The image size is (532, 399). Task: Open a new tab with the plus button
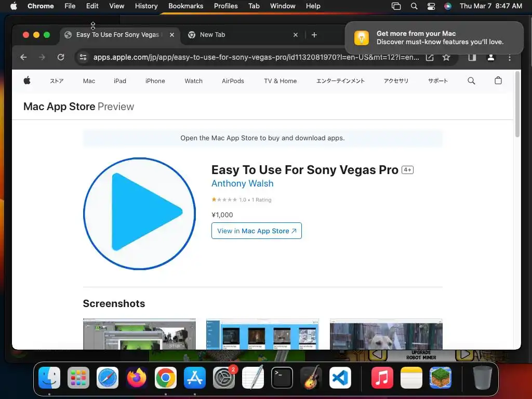point(314,35)
